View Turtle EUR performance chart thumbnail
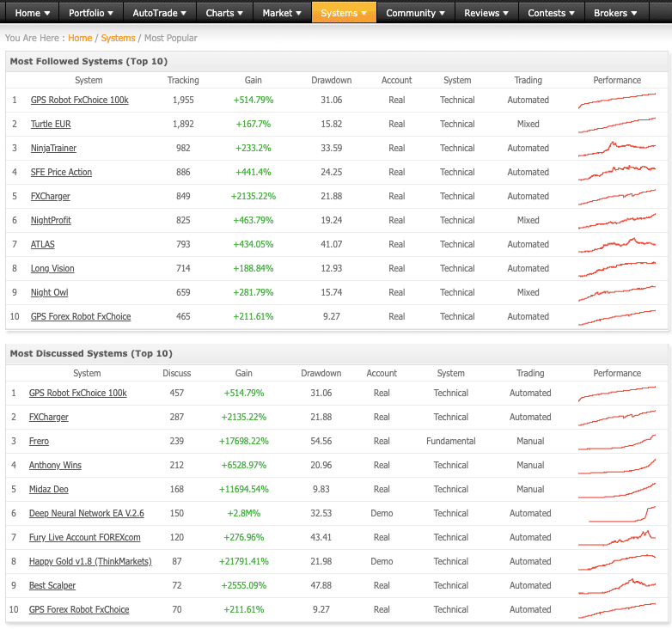This screenshot has width=672, height=629. coord(617,125)
